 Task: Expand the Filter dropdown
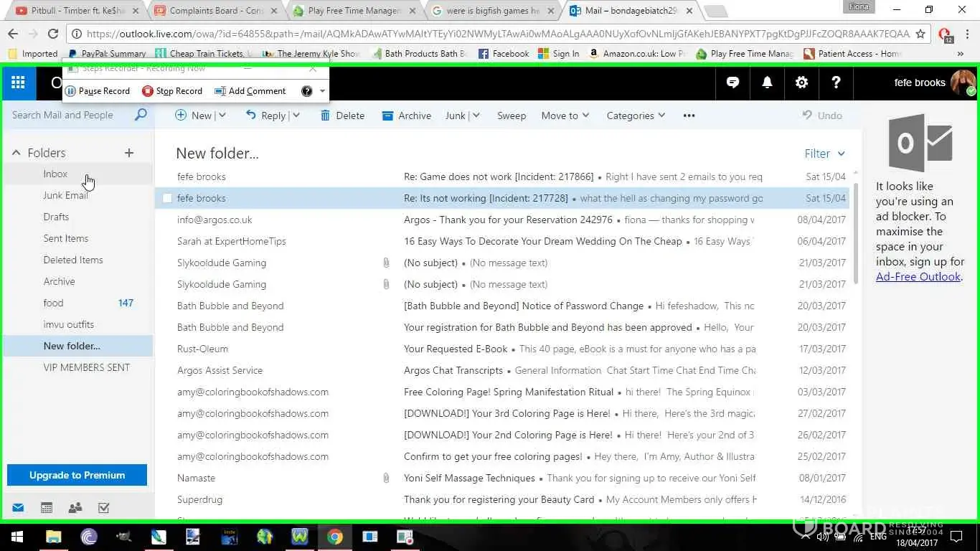824,154
